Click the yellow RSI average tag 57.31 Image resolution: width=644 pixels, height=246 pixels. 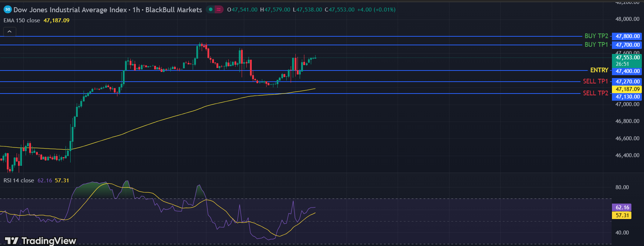click(622, 215)
